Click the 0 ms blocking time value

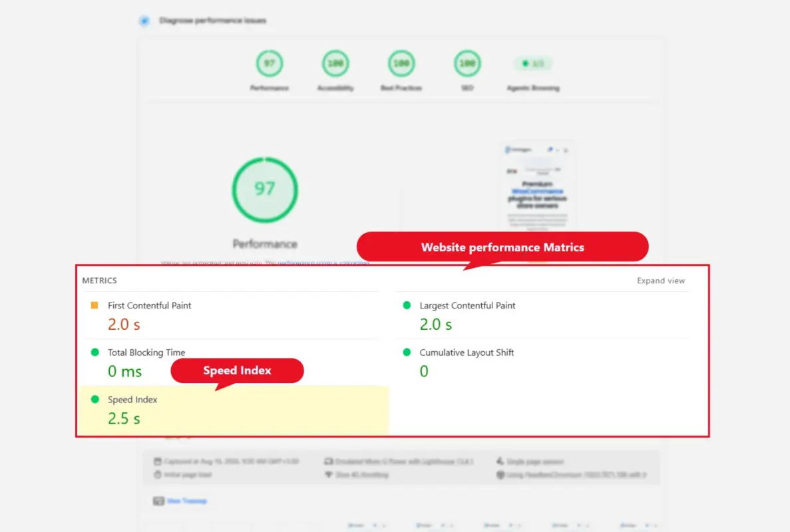coord(124,372)
